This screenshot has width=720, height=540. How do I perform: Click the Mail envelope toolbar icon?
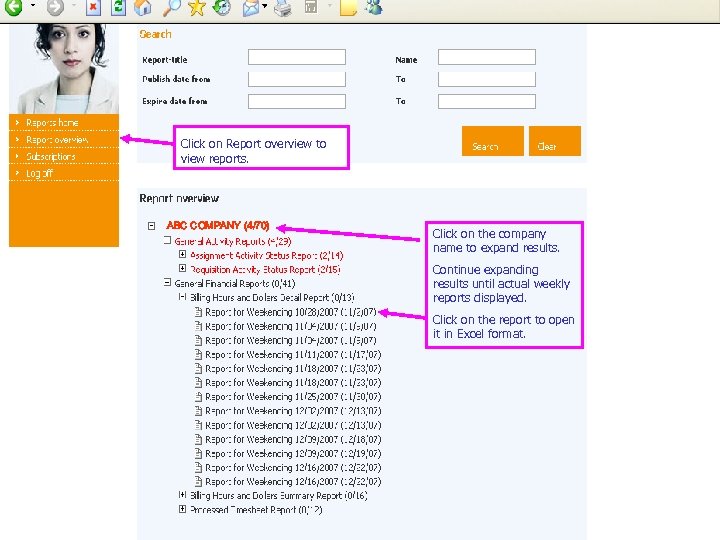click(x=250, y=7)
